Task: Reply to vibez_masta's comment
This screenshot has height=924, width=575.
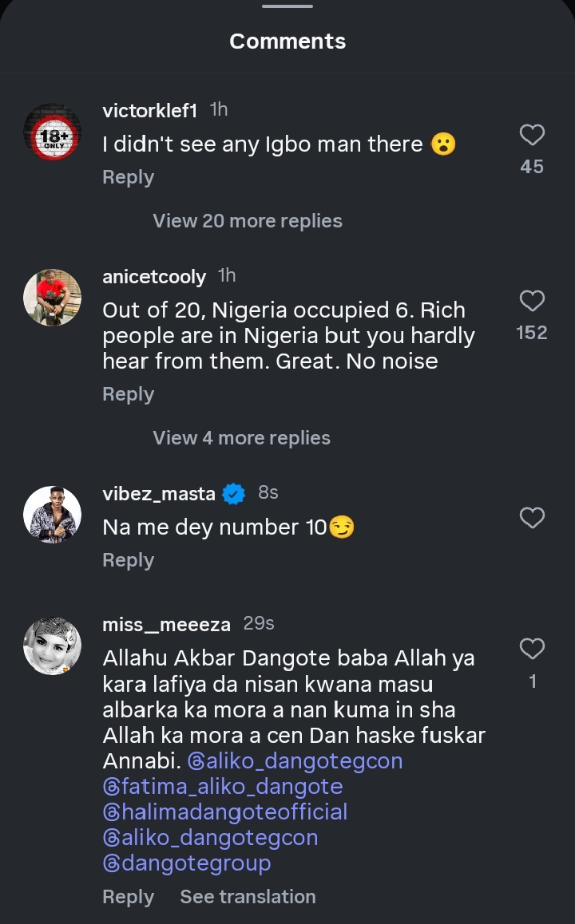Action: tap(128, 560)
